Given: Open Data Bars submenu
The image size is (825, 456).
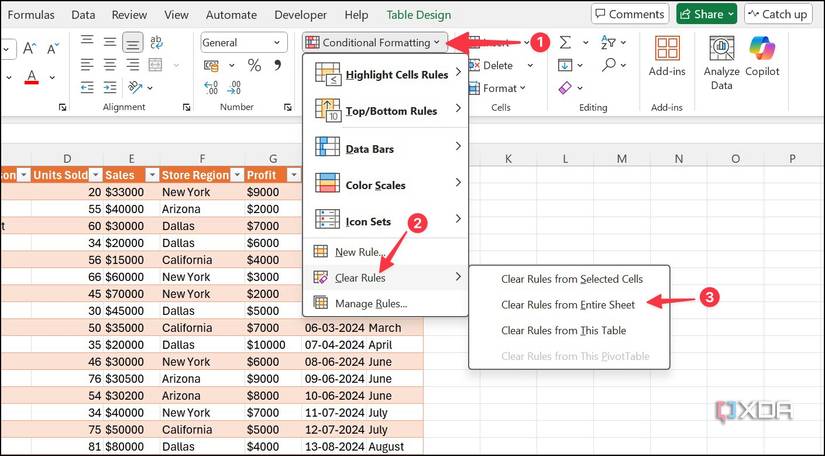Looking at the screenshot, I should [x=386, y=148].
